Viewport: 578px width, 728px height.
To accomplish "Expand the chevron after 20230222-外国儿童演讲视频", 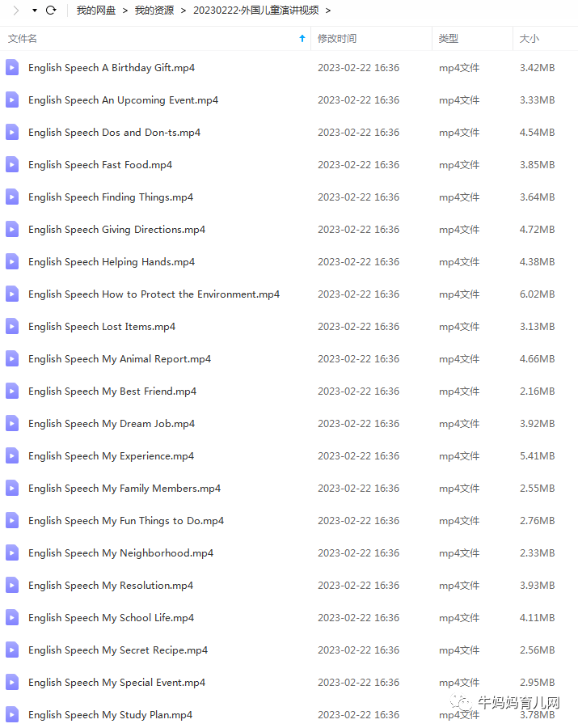I will pos(327,11).
